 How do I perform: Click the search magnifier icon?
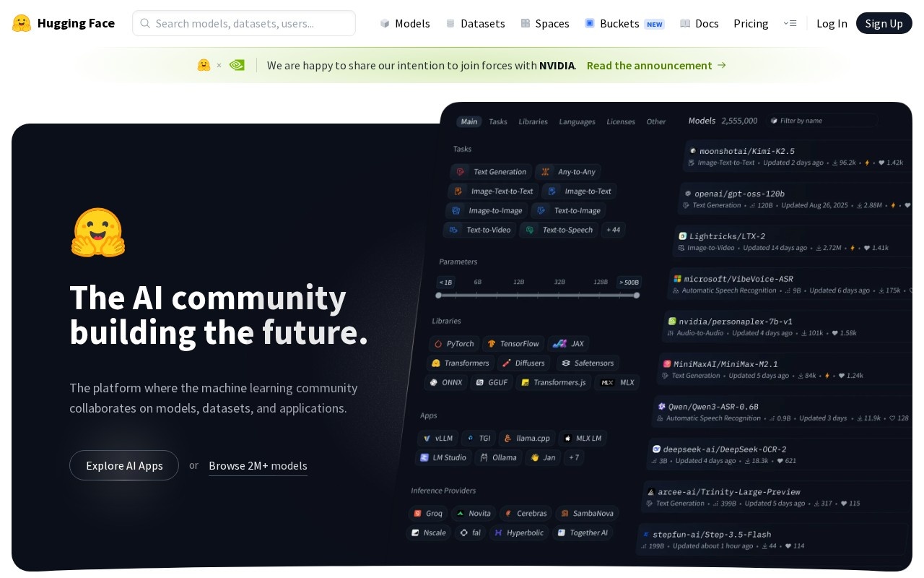pos(145,23)
